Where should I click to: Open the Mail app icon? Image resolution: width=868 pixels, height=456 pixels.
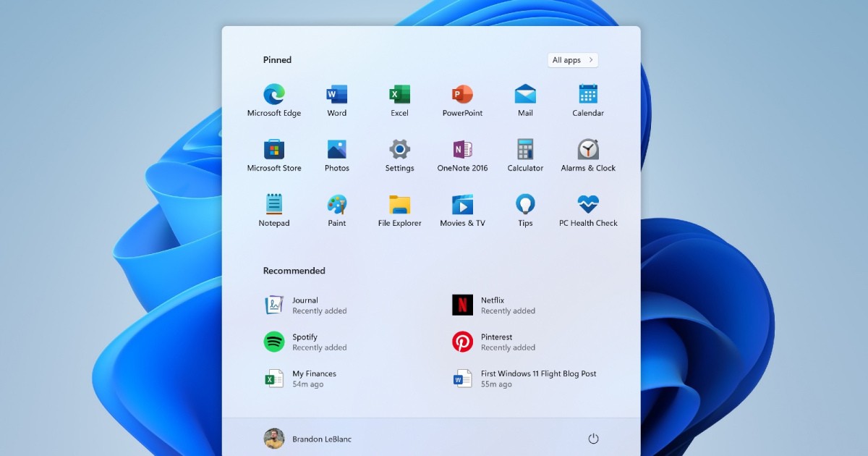pos(525,95)
